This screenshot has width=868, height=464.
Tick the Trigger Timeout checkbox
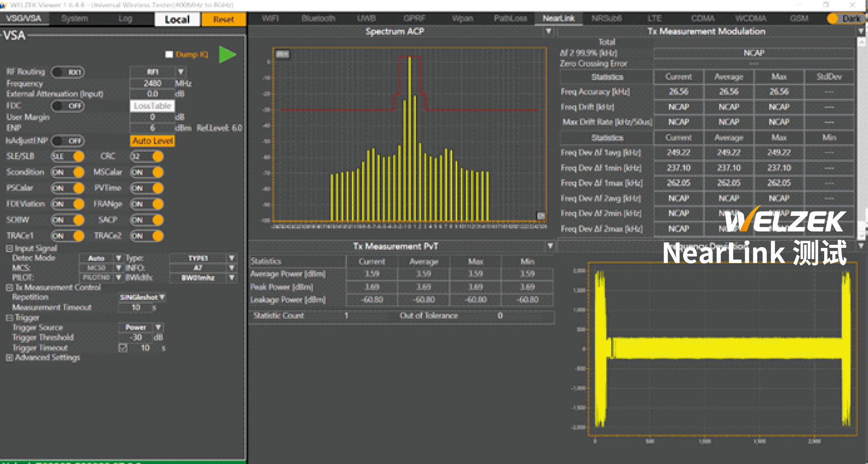coord(123,348)
